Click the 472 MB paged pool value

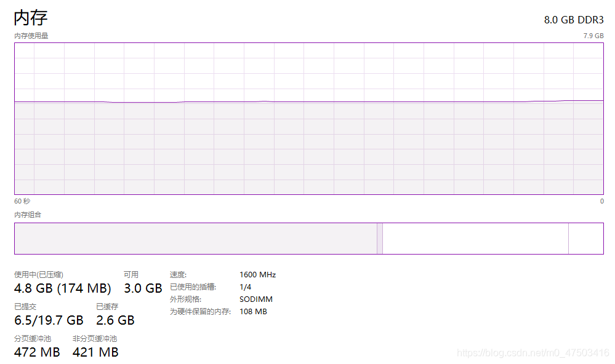[37, 352]
